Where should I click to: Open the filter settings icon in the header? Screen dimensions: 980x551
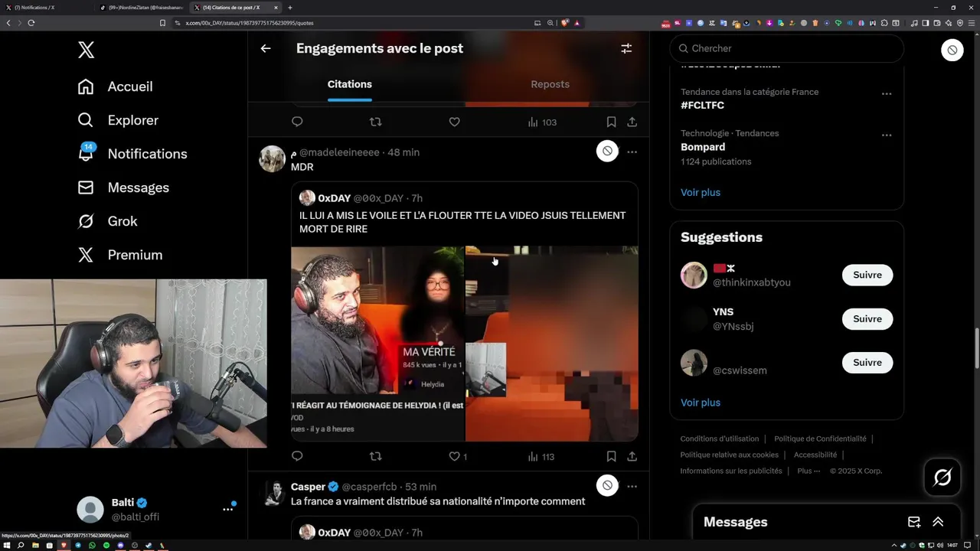point(626,48)
